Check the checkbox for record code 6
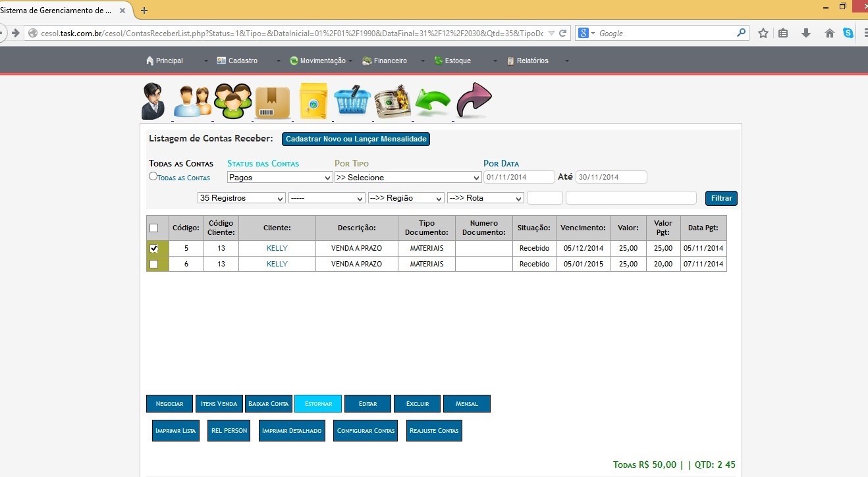Image resolution: width=868 pixels, height=477 pixels. 154,264
